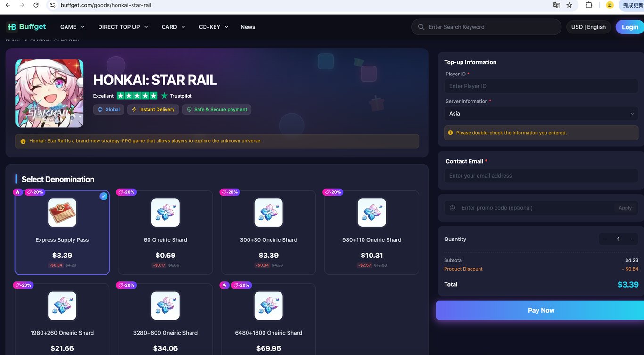Click the 完成更新 browser update button

click(632, 5)
